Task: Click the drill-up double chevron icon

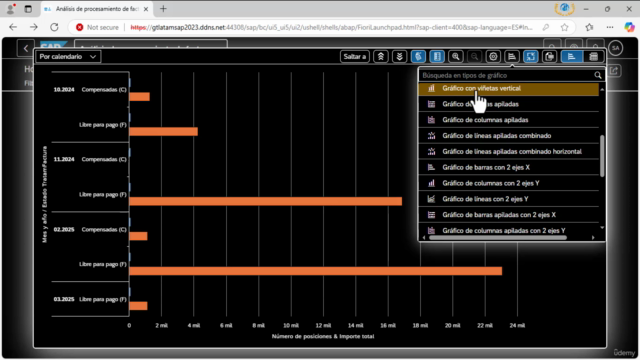Action: (x=381, y=57)
